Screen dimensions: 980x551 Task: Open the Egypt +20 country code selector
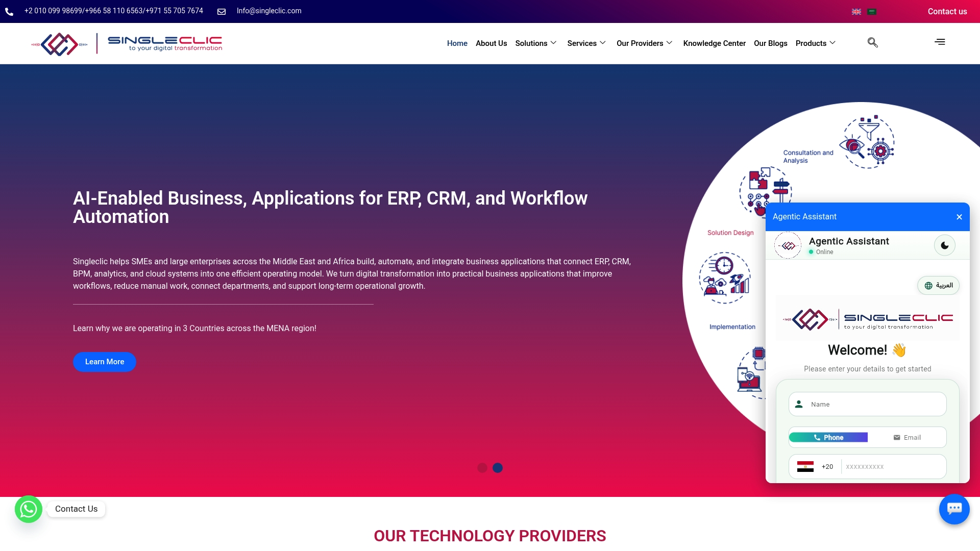pos(815,467)
